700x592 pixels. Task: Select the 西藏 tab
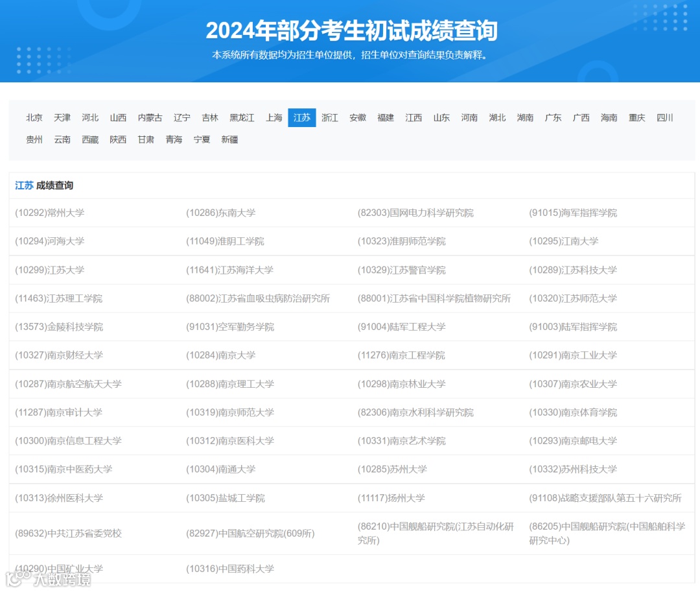90,139
